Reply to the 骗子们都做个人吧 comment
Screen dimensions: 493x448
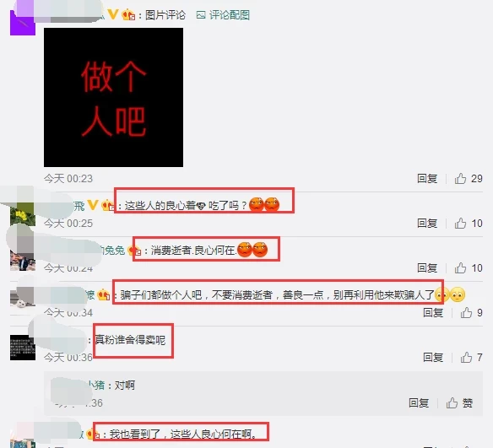(x=433, y=313)
